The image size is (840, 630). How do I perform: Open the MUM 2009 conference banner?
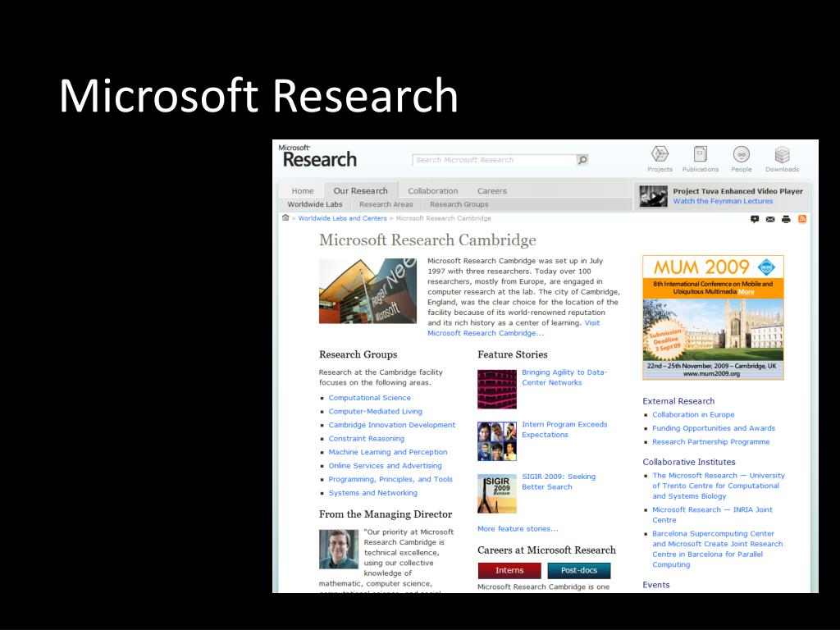pos(713,317)
